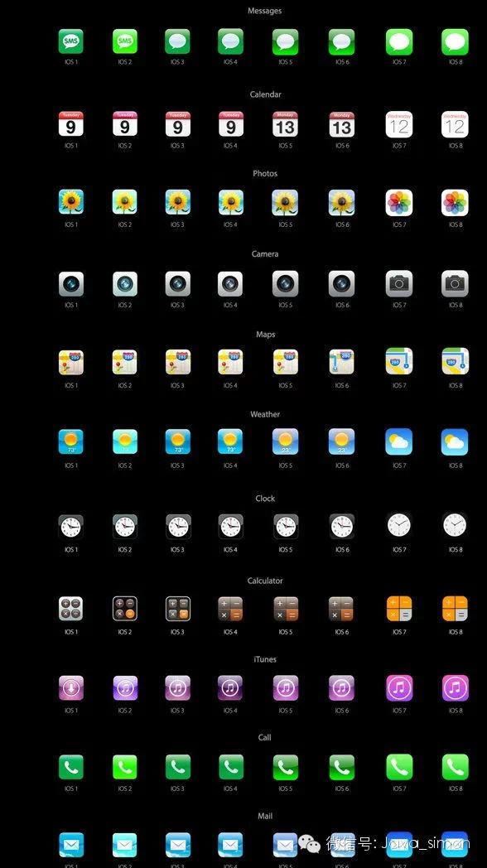Open the iOS 7 Call phone icon
This screenshot has height=868, width=487.
[399, 767]
